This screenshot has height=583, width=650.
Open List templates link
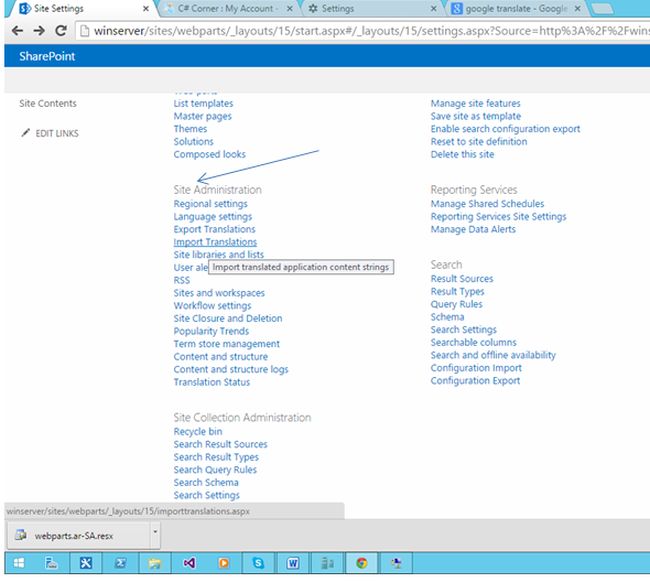tap(204, 104)
